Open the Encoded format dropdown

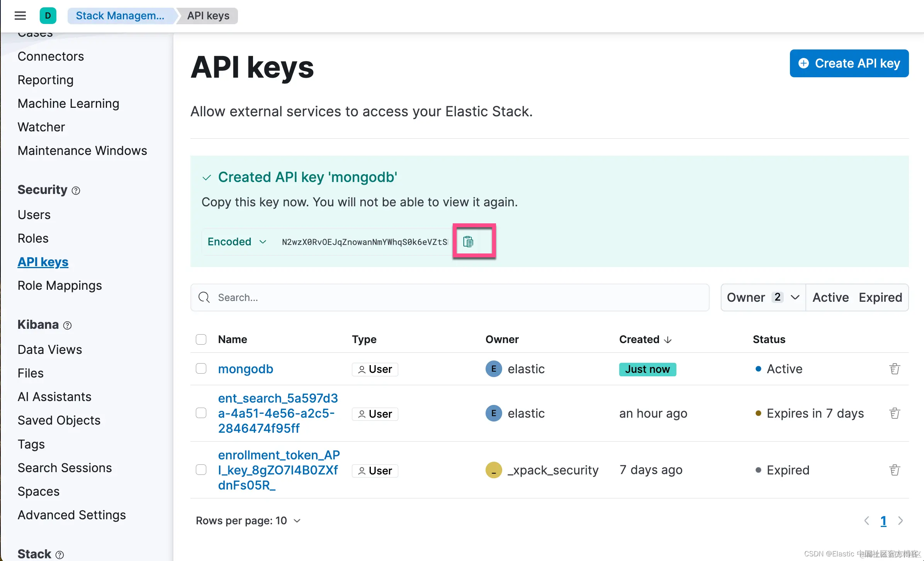click(x=237, y=242)
